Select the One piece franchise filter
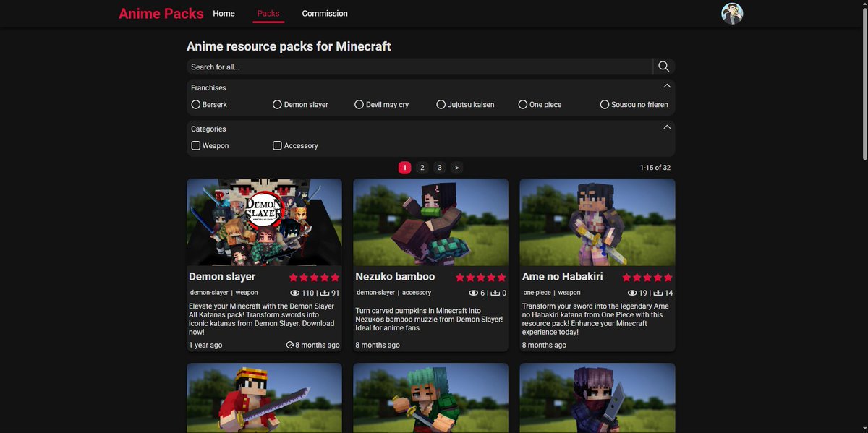The width and height of the screenshot is (868, 433). pos(540,104)
